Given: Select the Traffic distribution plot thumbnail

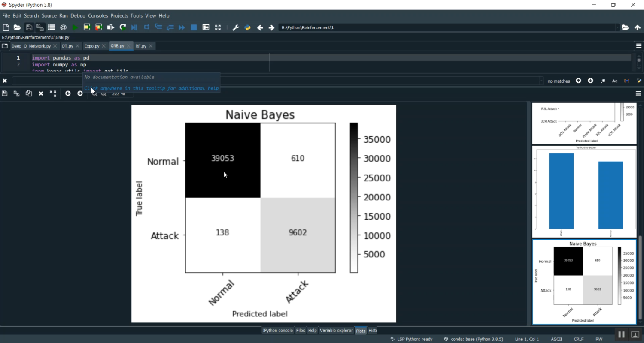Looking at the screenshot, I should coord(584,192).
